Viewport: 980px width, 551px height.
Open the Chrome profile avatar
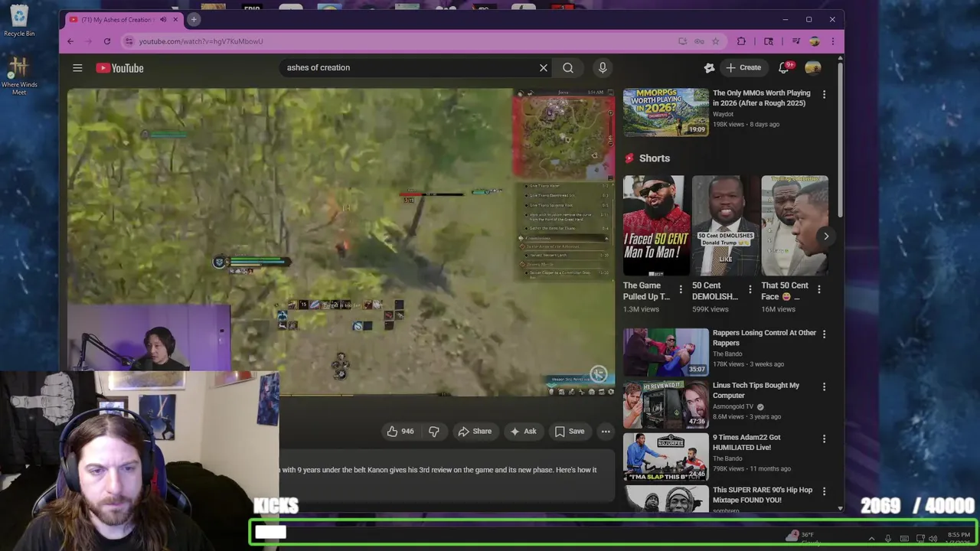(815, 41)
